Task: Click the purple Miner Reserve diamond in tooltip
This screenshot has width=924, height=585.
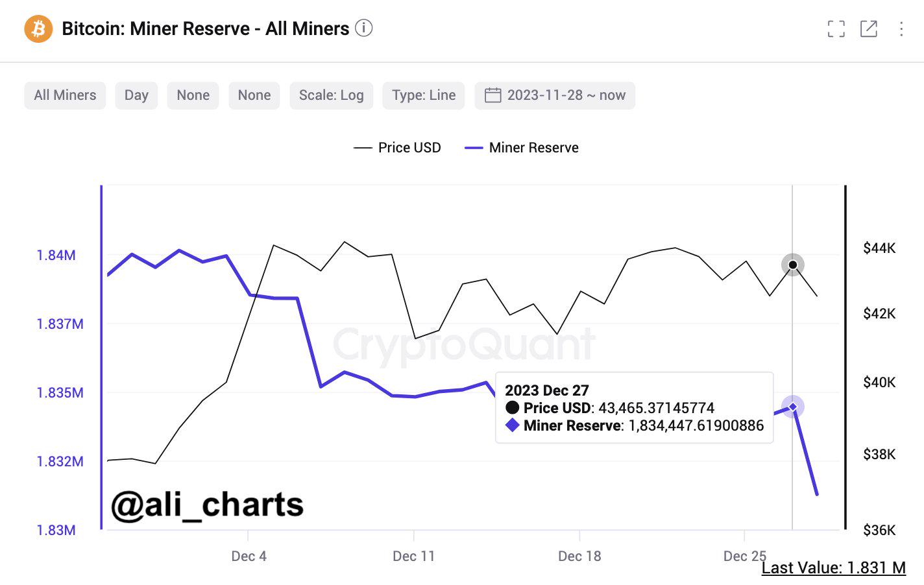Action: pyautogui.click(x=513, y=425)
